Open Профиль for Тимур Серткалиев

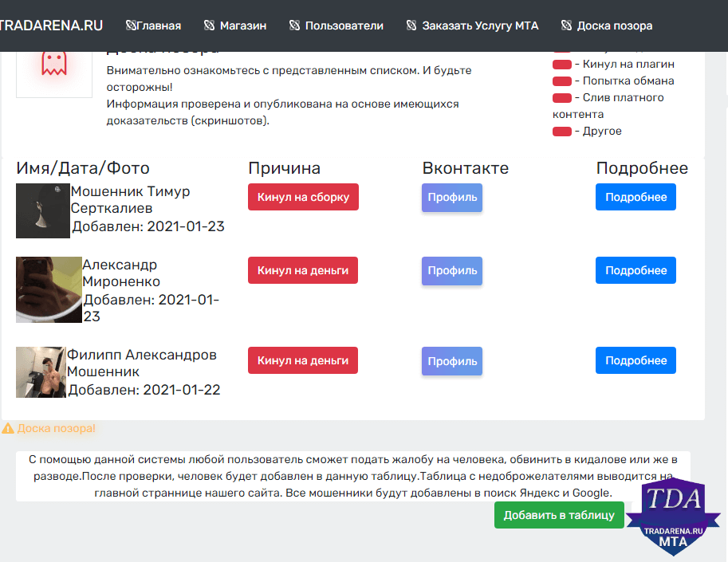tap(452, 197)
